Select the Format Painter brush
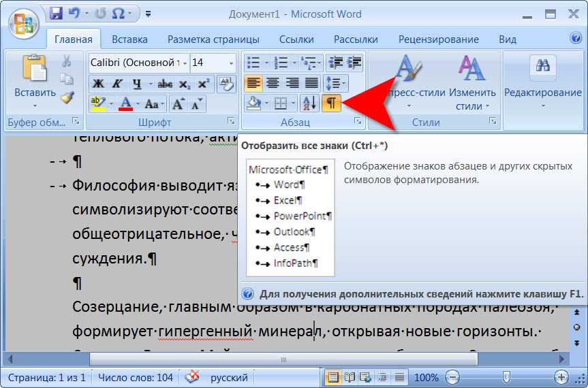588x388 pixels. tap(67, 97)
